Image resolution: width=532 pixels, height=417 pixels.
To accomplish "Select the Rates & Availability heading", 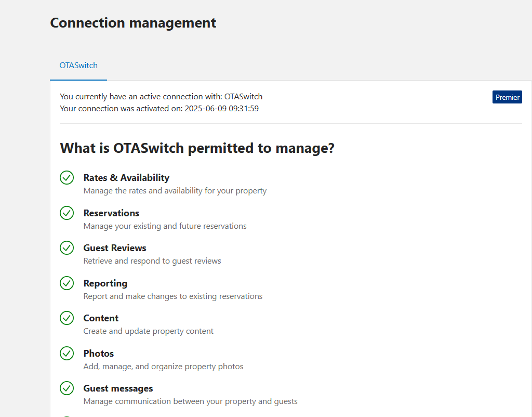I will pyautogui.click(x=126, y=178).
